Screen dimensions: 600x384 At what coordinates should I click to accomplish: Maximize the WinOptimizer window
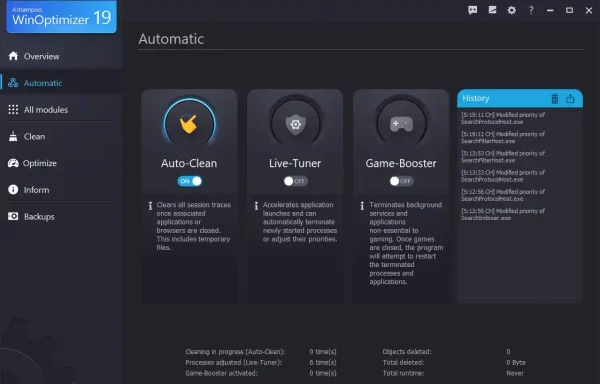pos(569,10)
